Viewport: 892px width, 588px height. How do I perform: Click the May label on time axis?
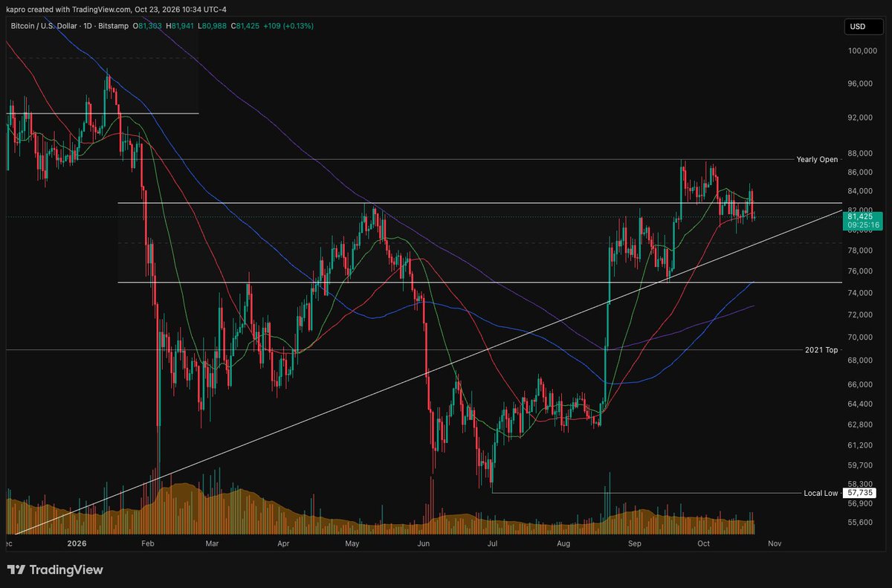(352, 543)
